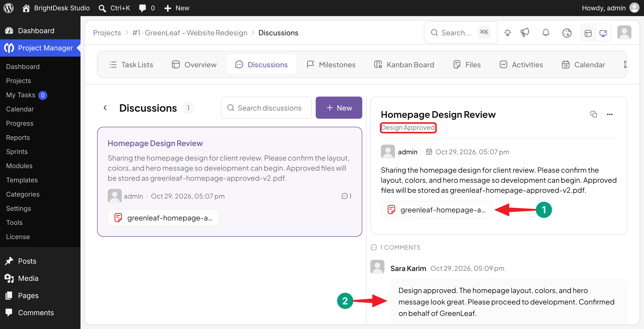644x329 pixels.
Task: Open the Activities tab
Action: (521, 65)
